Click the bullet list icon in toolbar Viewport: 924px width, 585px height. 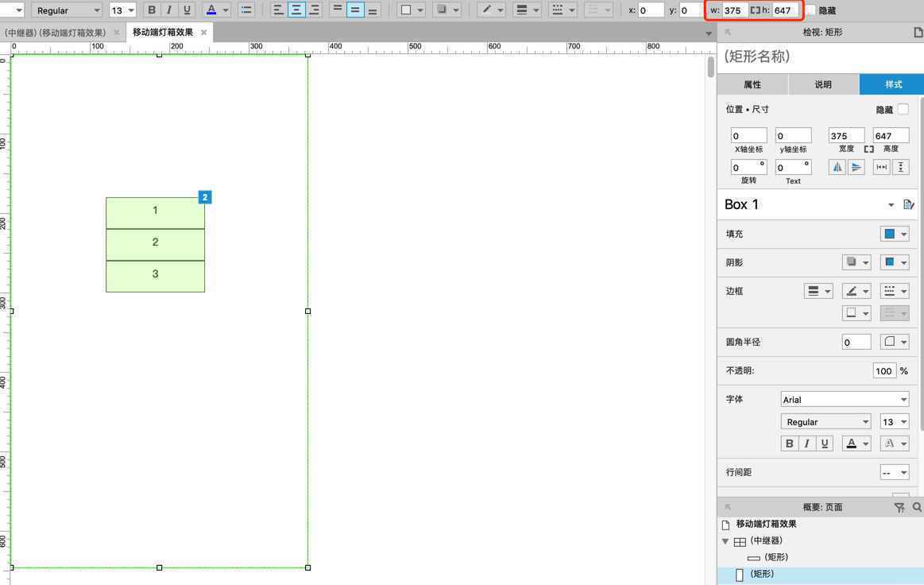[246, 10]
